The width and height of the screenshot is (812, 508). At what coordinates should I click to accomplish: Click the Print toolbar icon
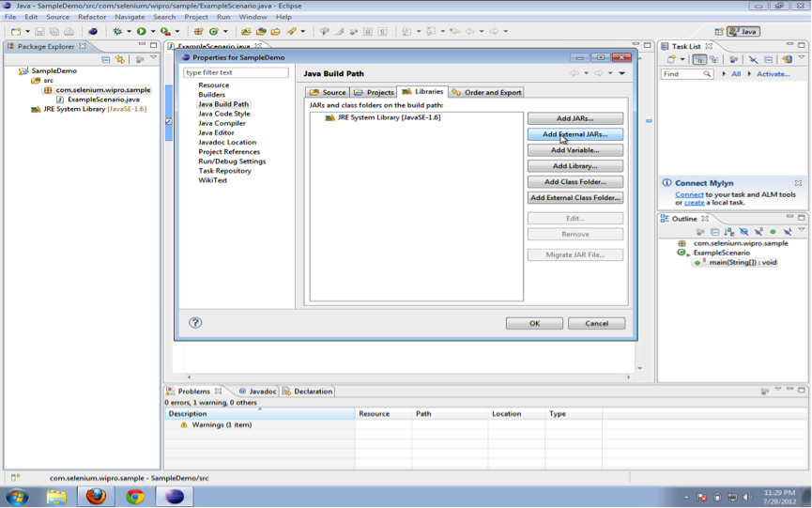coord(69,32)
